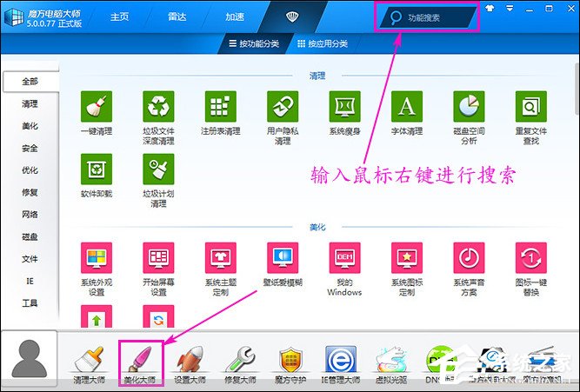This screenshot has height=392, width=580.
Task: Select 全部 in the sidebar
Action: [x=30, y=82]
